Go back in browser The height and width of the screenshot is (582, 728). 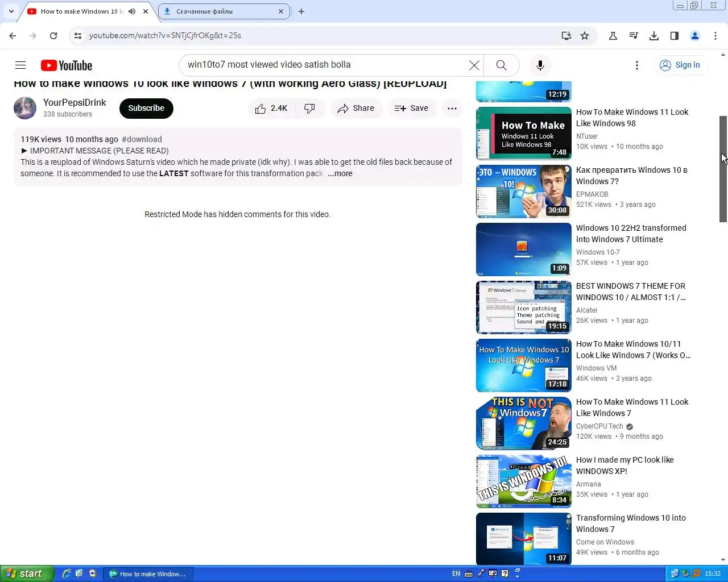click(13, 35)
